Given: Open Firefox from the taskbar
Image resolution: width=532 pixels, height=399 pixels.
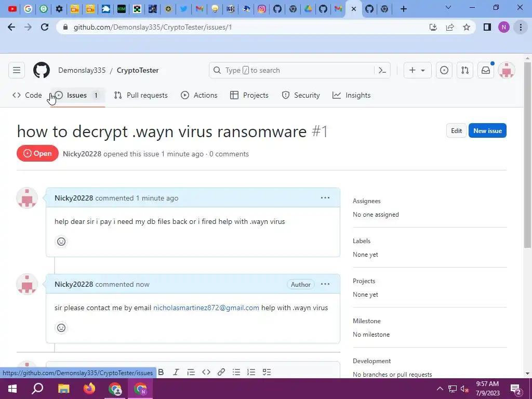Looking at the screenshot, I should click(89, 389).
